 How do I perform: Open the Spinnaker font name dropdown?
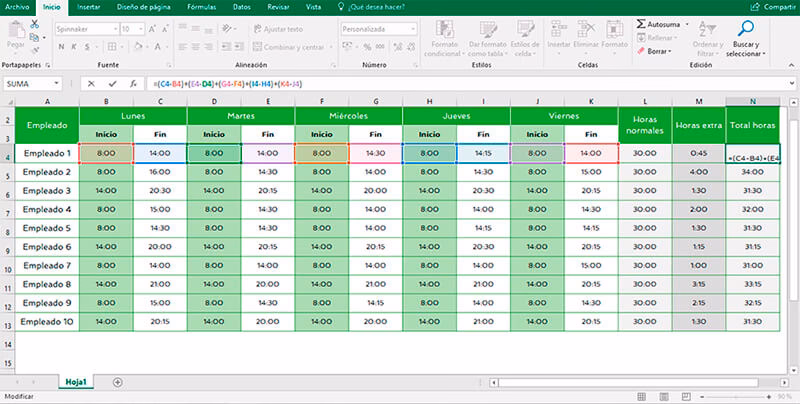pos(115,30)
